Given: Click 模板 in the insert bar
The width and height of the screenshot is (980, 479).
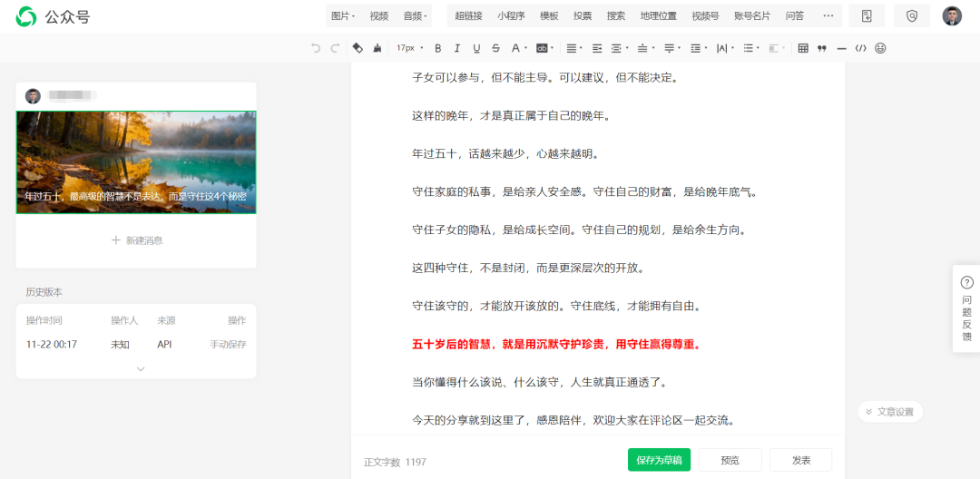Looking at the screenshot, I should (x=549, y=16).
